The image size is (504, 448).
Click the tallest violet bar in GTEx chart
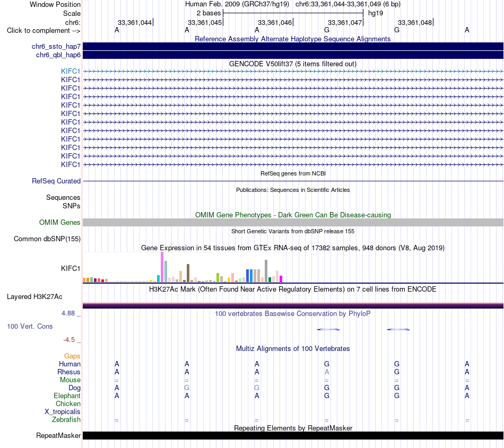162,267
